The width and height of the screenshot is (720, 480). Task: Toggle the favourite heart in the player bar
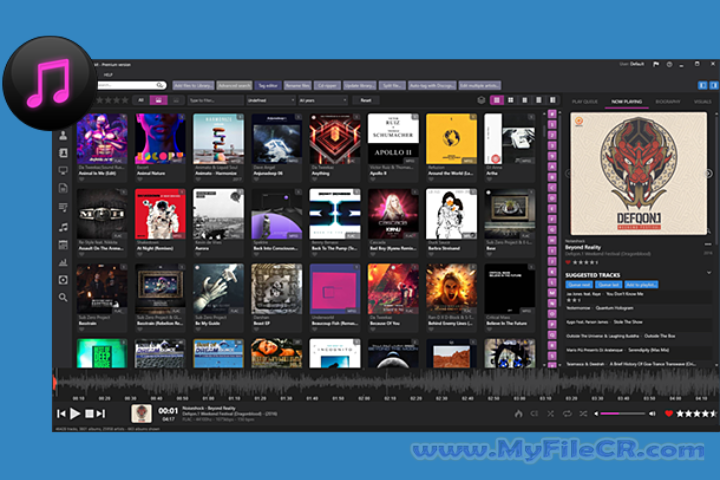pyautogui.click(x=669, y=414)
